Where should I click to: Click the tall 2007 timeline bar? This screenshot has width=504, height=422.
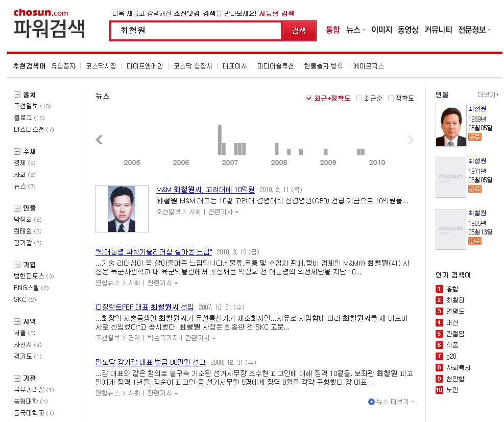[x=220, y=140]
